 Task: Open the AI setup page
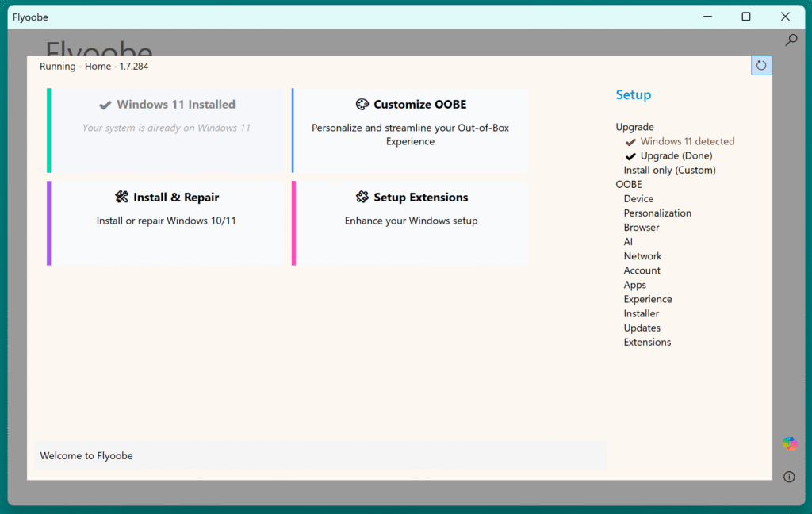click(x=628, y=241)
